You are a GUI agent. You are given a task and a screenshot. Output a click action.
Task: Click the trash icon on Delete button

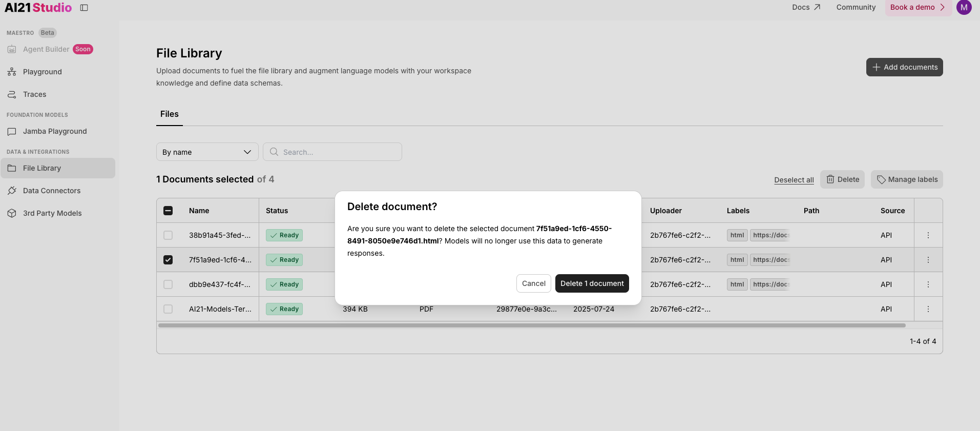830,179
